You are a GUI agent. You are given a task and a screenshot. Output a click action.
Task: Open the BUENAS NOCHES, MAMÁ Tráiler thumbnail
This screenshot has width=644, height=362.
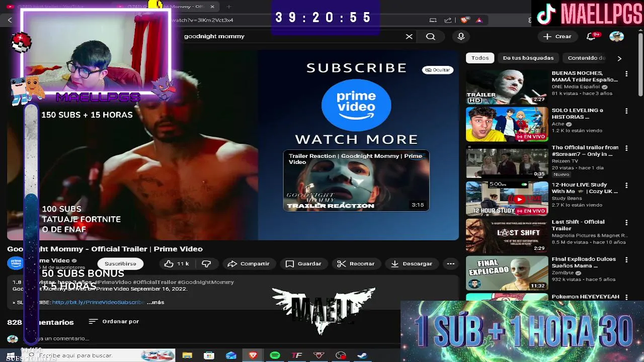pos(507,87)
